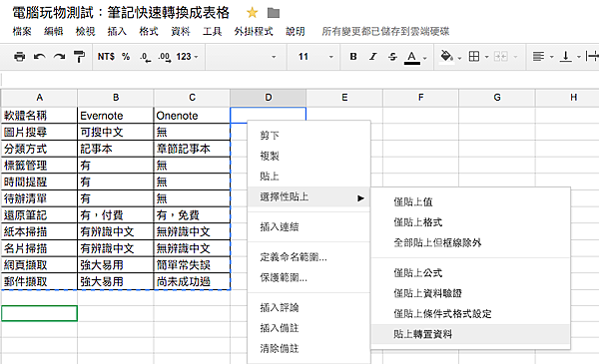Choose 插入連結 in context menu
The height and width of the screenshot is (364, 599).
point(309,227)
